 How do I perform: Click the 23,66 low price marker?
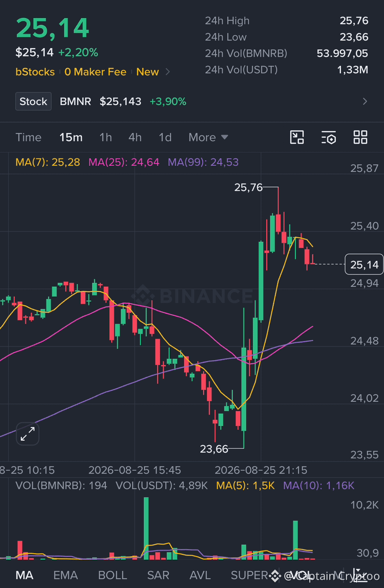click(214, 449)
